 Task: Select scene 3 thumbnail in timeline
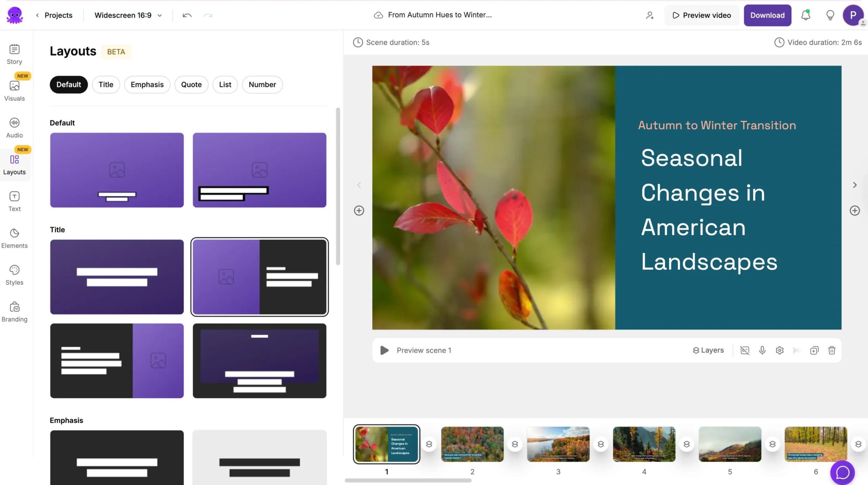pyautogui.click(x=558, y=444)
